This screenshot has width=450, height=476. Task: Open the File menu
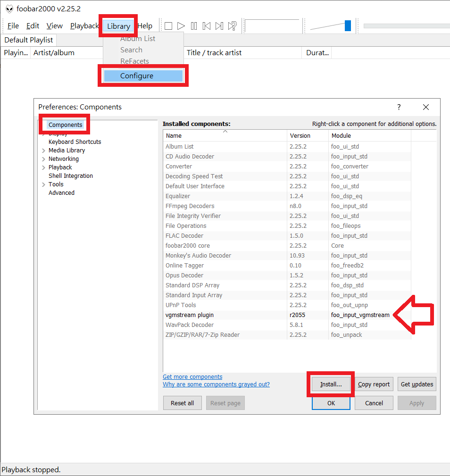coord(13,26)
